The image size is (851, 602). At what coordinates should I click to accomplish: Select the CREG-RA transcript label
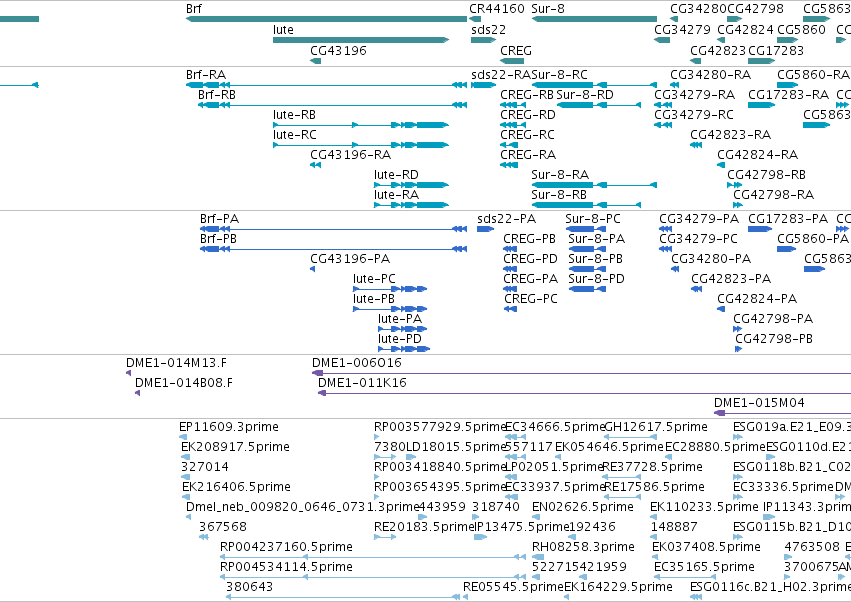[x=528, y=155]
